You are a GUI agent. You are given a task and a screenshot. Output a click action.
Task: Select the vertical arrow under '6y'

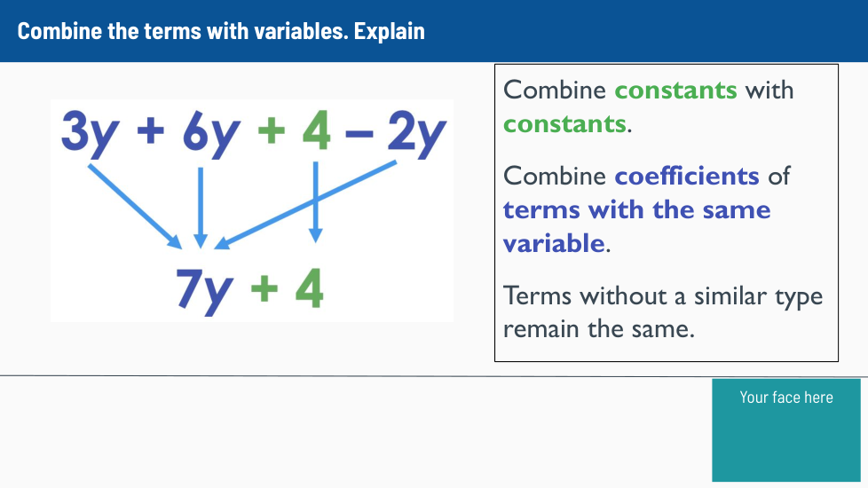point(201,205)
